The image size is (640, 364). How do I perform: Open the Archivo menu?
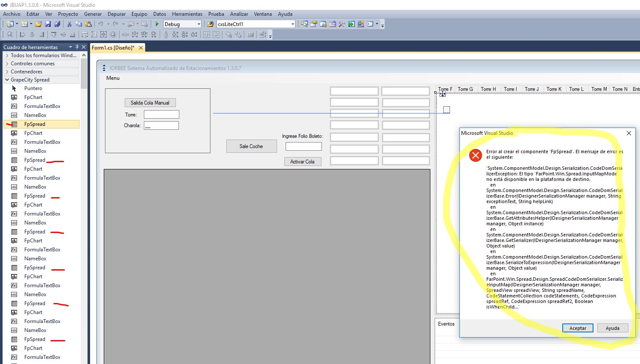tap(12, 14)
